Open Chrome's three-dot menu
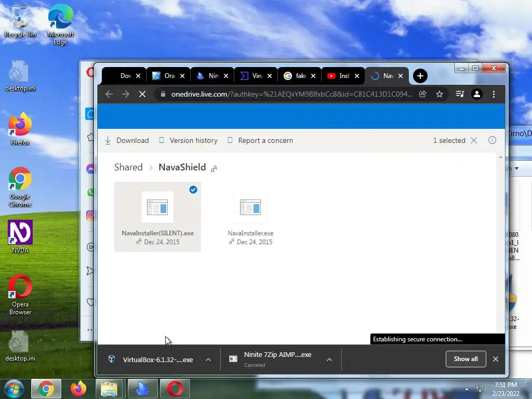This screenshot has width=532, height=399. tap(494, 94)
